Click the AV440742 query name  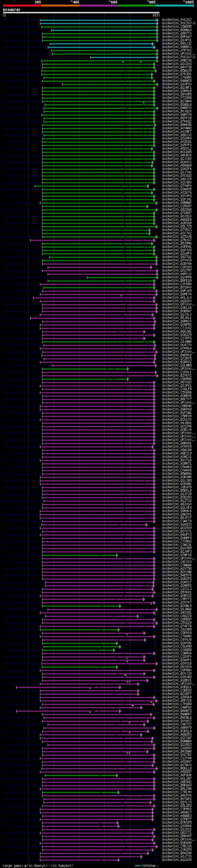pyautogui.click(x=11, y=10)
